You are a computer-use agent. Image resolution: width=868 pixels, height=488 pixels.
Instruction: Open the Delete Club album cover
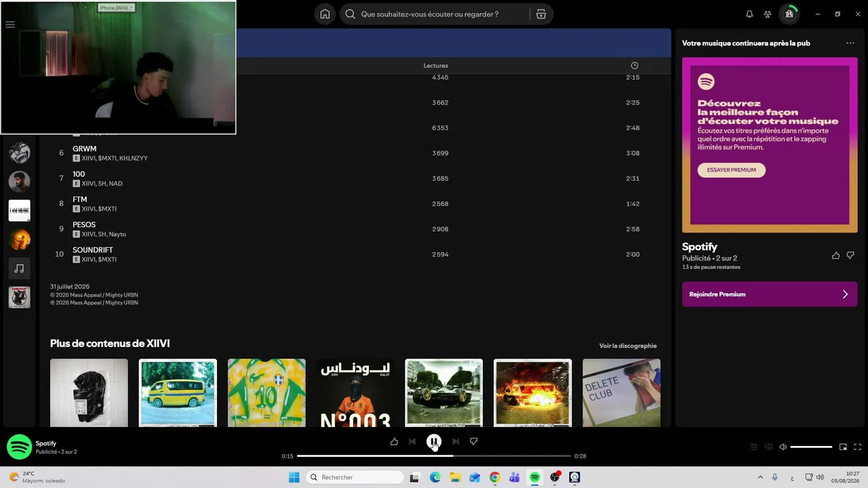pos(622,393)
